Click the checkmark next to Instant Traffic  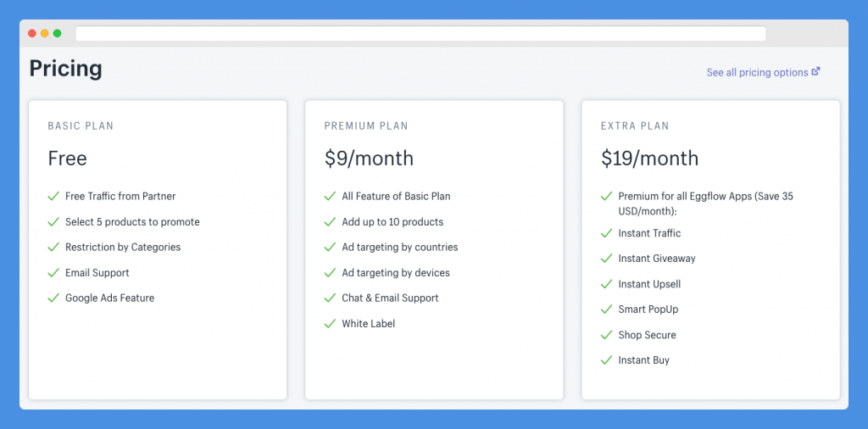coord(606,233)
